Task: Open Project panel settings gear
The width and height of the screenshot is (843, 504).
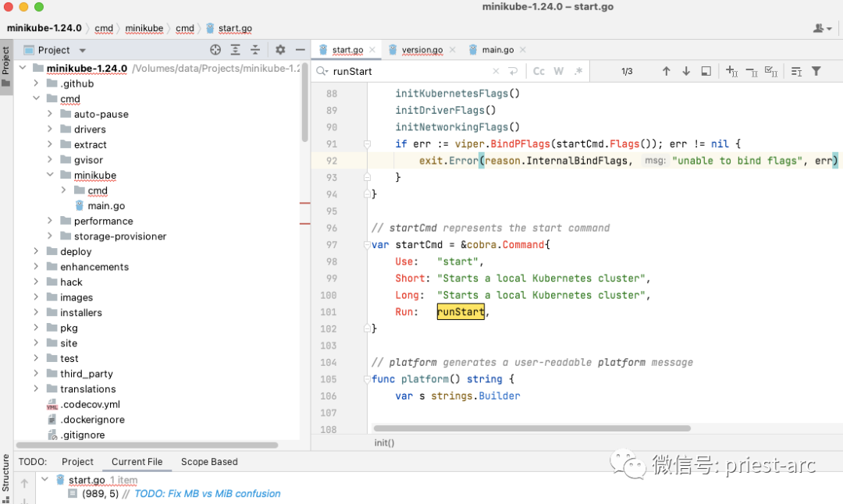Action: (280, 50)
